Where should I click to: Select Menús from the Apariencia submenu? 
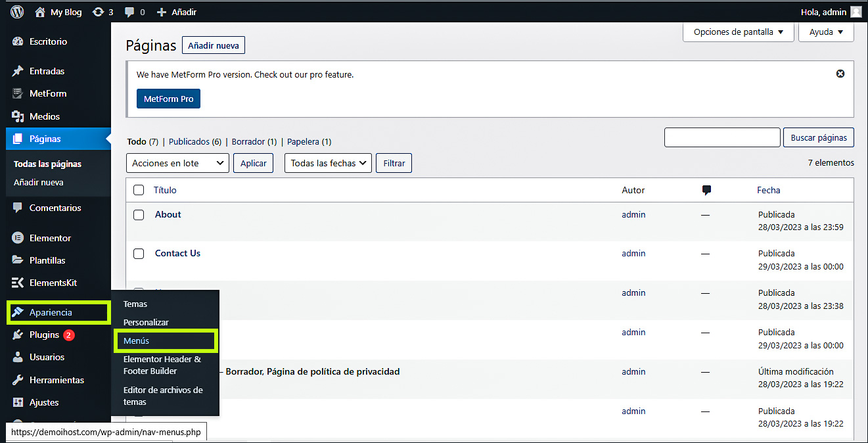(x=137, y=340)
